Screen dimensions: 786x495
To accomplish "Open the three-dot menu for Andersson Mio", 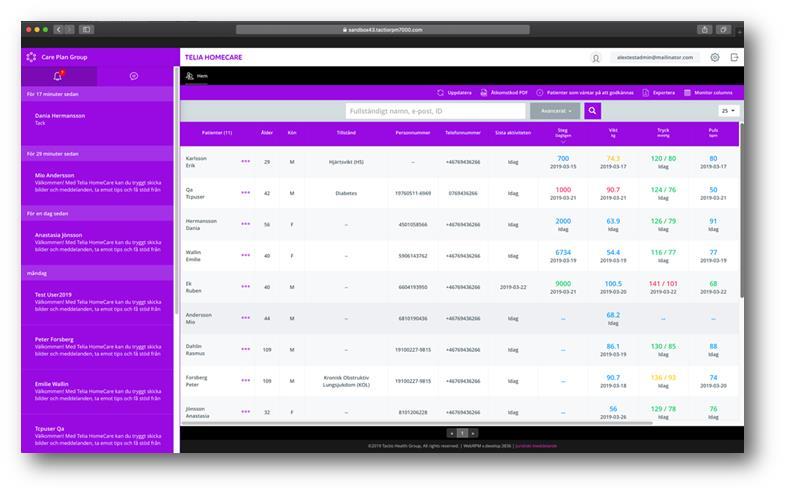I will tap(246, 317).
